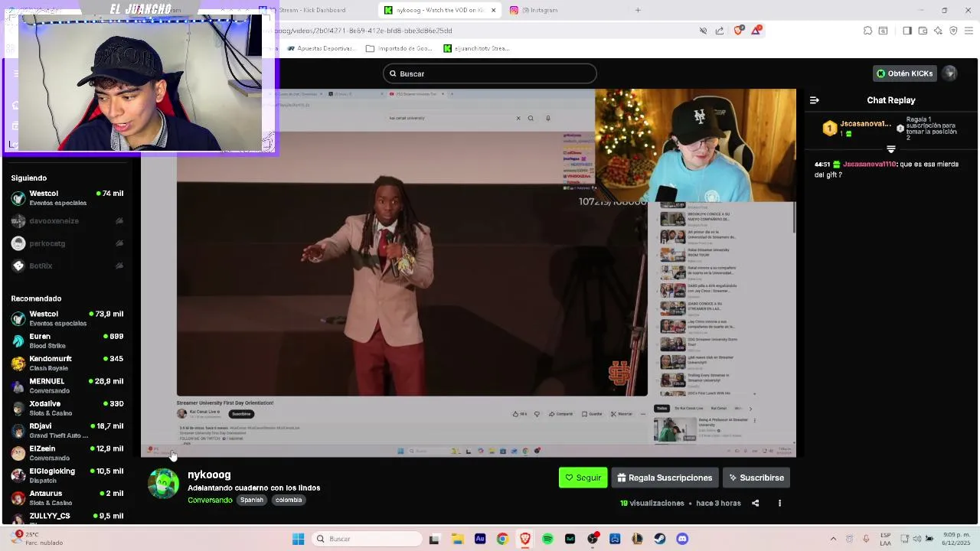The image size is (980, 551).
Task: Open Discord from taskbar
Action: (682, 539)
